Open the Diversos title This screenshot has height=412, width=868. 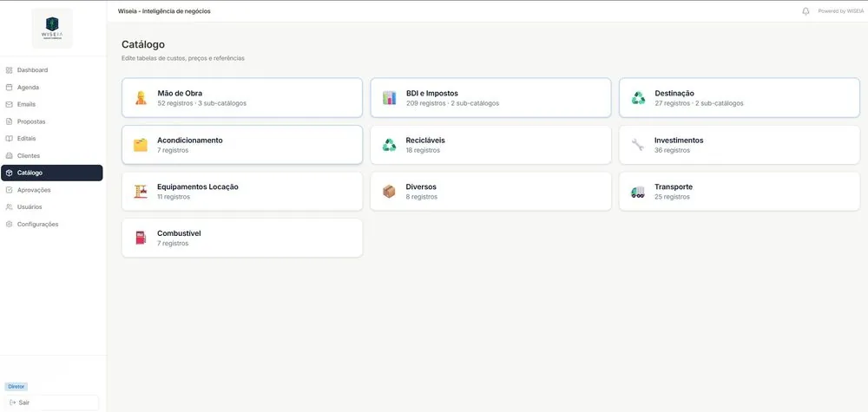(421, 187)
